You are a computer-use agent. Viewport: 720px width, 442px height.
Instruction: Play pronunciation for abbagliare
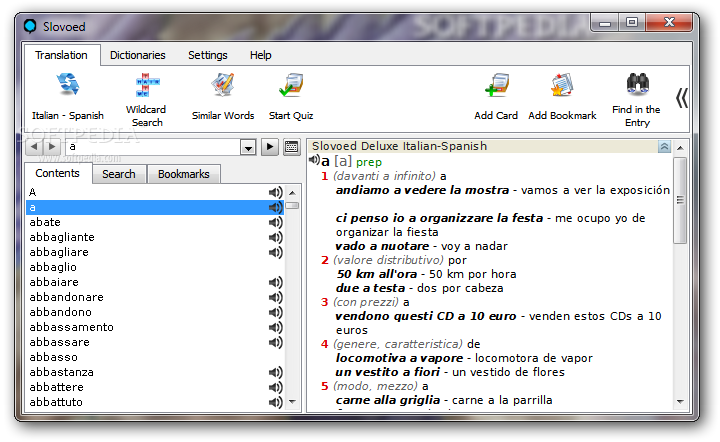click(x=276, y=252)
